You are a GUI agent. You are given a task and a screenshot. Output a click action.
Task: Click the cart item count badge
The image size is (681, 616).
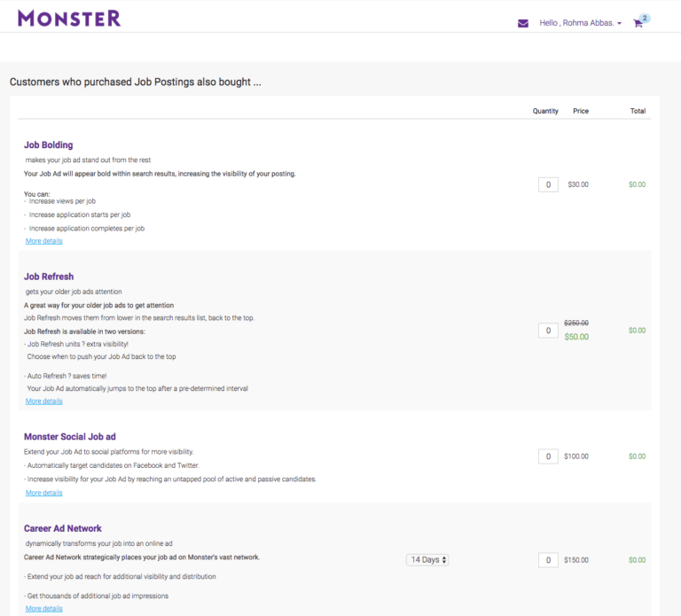(x=645, y=19)
